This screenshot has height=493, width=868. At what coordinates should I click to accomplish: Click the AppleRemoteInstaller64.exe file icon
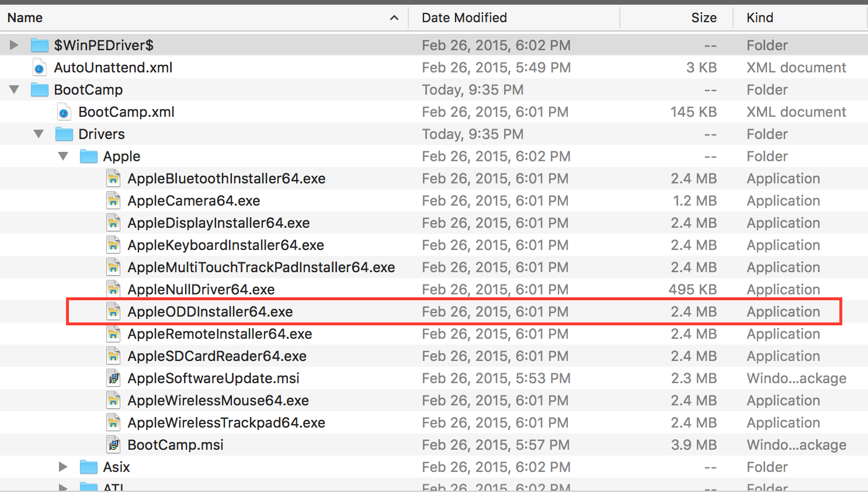(x=113, y=334)
